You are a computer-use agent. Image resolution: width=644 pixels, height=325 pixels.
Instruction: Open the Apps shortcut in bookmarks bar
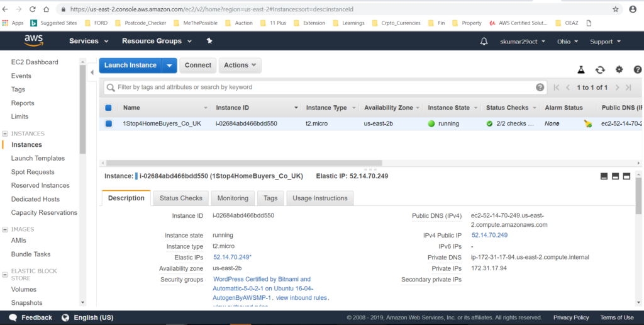tap(13, 23)
